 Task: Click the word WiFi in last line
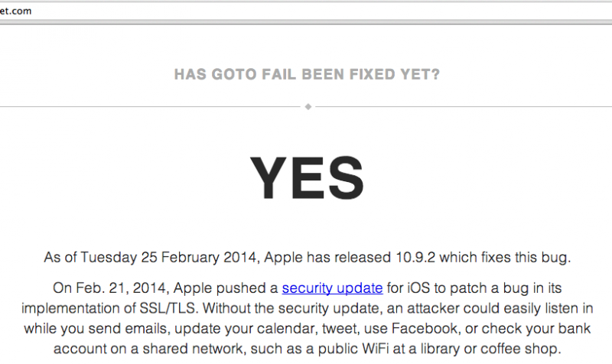click(375, 349)
